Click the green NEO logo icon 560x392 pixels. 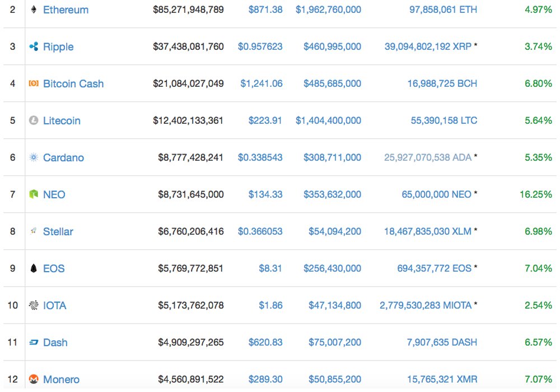tap(34, 194)
